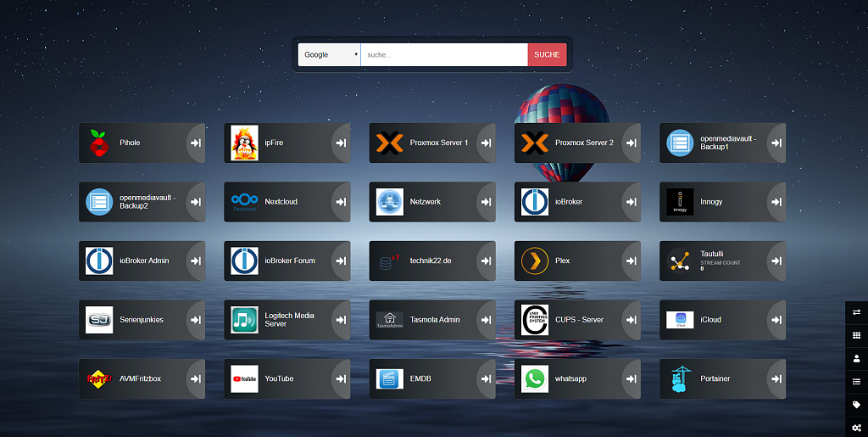Image resolution: width=868 pixels, height=437 pixels.
Task: Click the ipFire penguin icon
Action: click(244, 143)
